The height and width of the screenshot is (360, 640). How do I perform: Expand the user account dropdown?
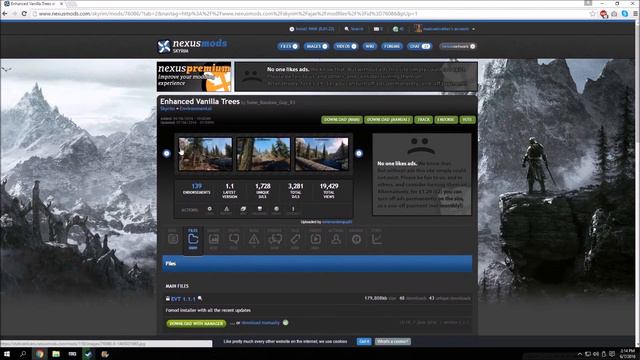pos(445,29)
